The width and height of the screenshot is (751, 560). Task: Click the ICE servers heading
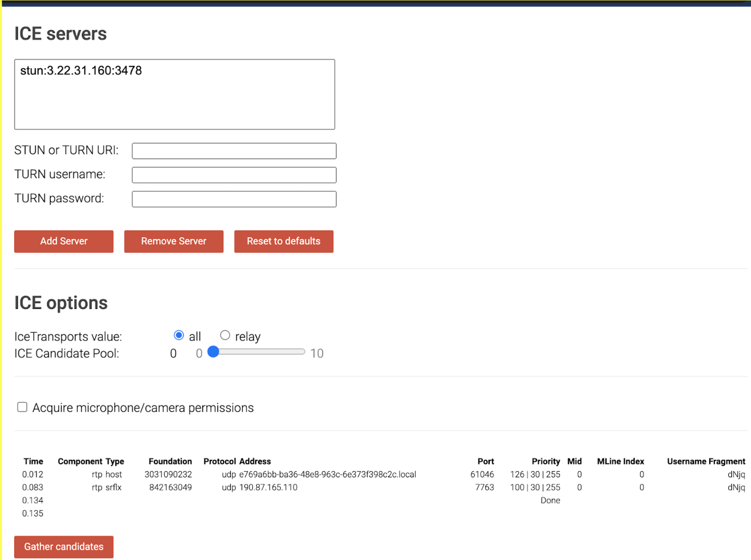[61, 34]
